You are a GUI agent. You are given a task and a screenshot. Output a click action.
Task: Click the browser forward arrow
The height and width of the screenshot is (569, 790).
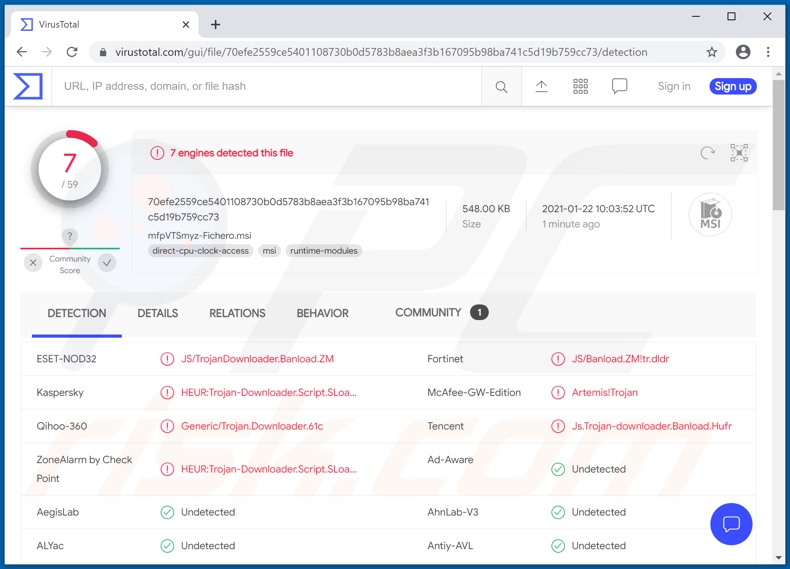[x=47, y=52]
